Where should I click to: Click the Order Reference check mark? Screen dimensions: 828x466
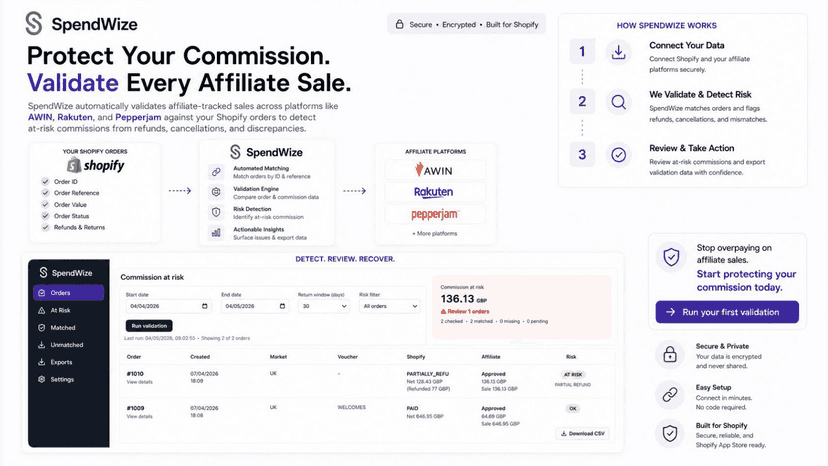pos(45,193)
